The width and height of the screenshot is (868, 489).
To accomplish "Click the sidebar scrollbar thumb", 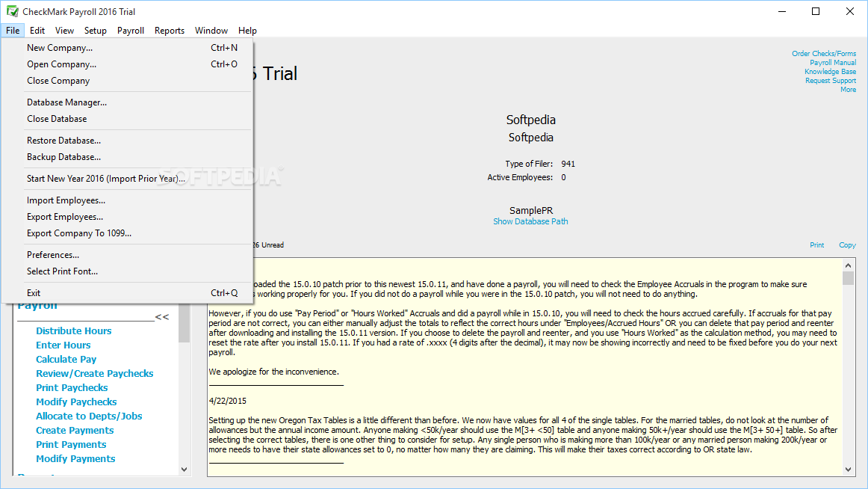I will 185,323.
